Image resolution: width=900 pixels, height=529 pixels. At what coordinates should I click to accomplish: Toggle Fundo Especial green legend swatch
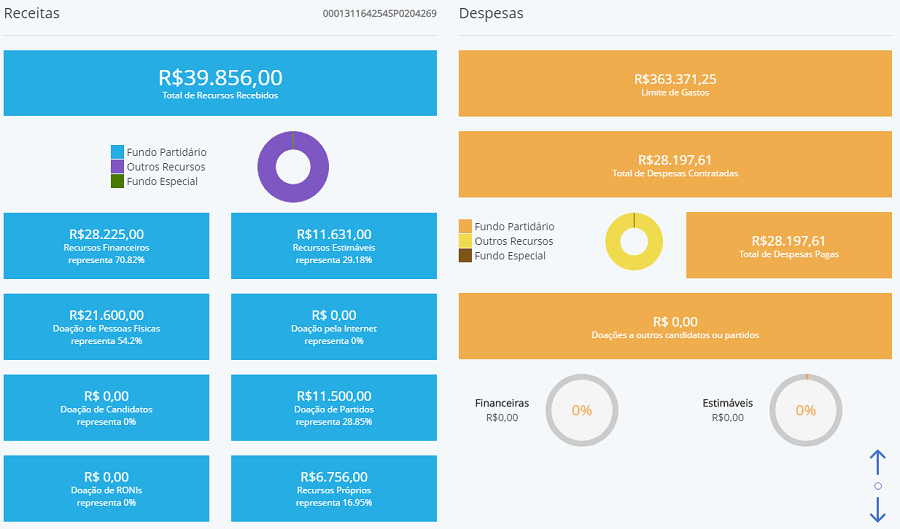117,181
